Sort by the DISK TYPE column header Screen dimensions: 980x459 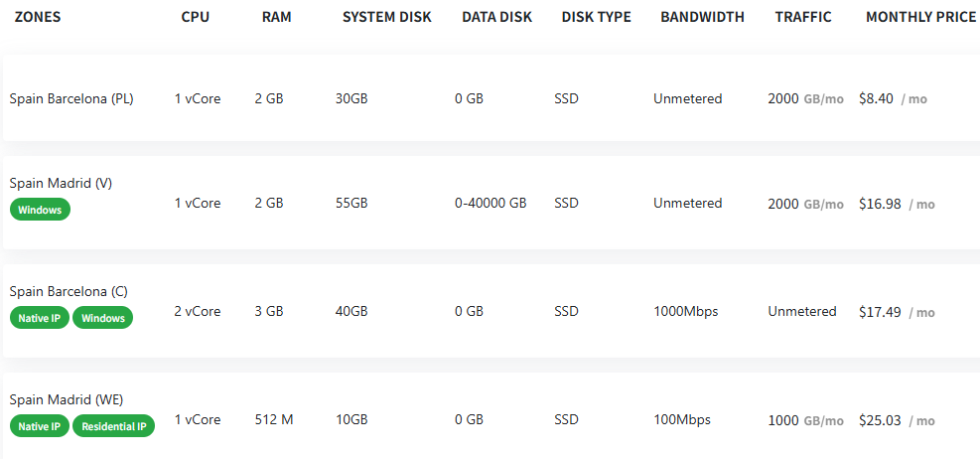tap(597, 18)
